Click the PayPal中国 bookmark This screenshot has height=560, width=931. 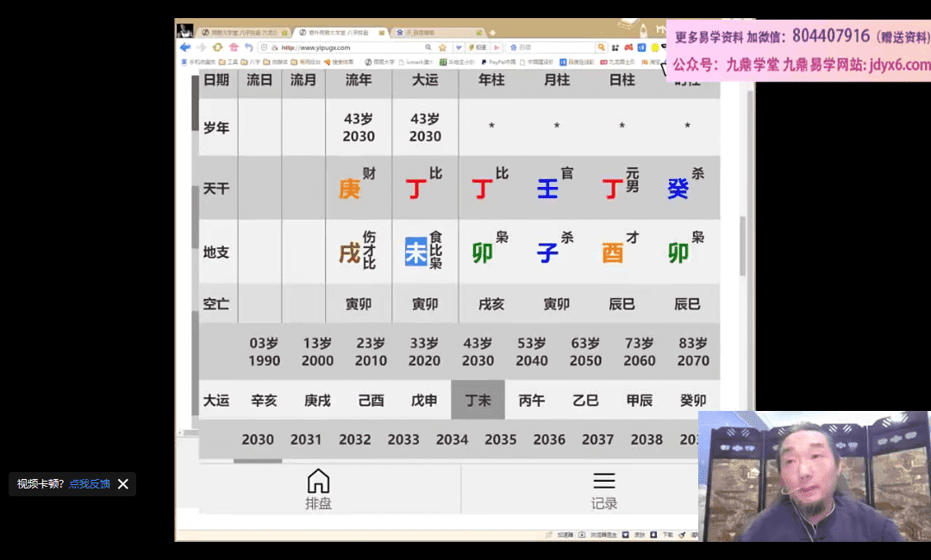click(500, 62)
